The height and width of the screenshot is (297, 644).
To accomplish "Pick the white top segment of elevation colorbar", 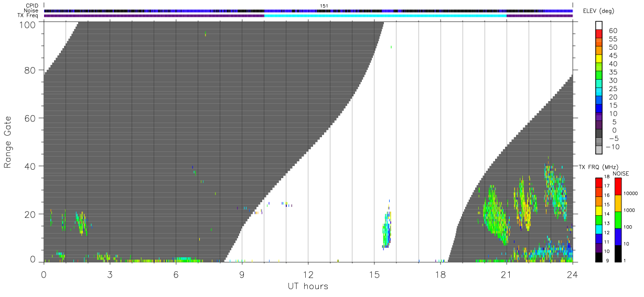I will [x=599, y=25].
